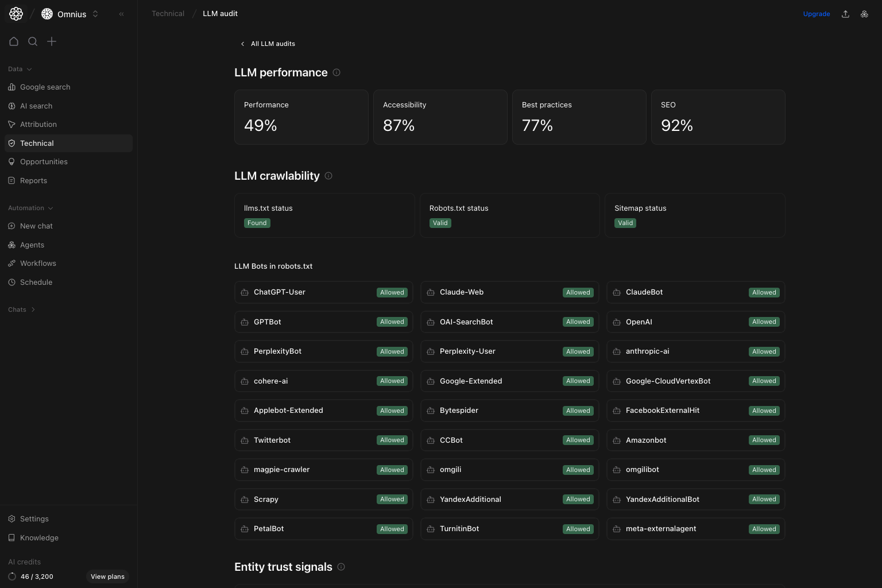Collapse the Automation section header
Image resolution: width=882 pixels, height=588 pixels.
click(30, 208)
